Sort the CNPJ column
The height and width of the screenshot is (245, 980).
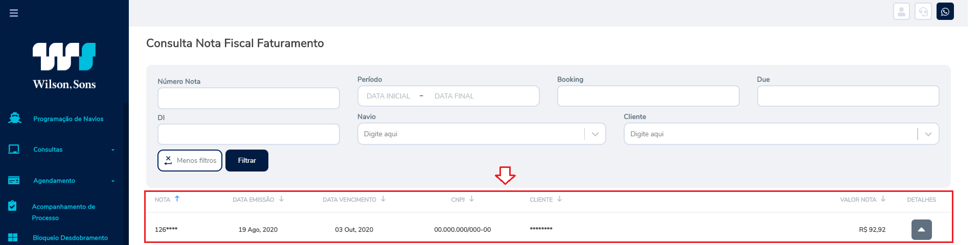pos(471,199)
